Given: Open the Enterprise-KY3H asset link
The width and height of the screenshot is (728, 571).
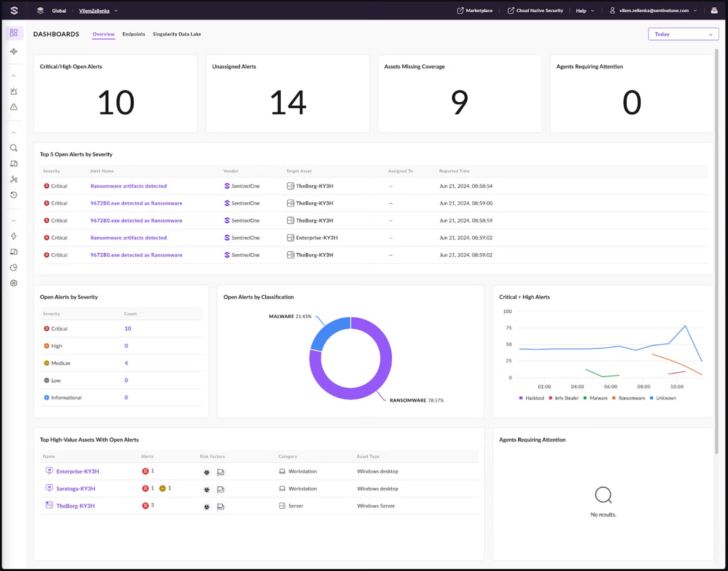Looking at the screenshot, I should pyautogui.click(x=77, y=471).
